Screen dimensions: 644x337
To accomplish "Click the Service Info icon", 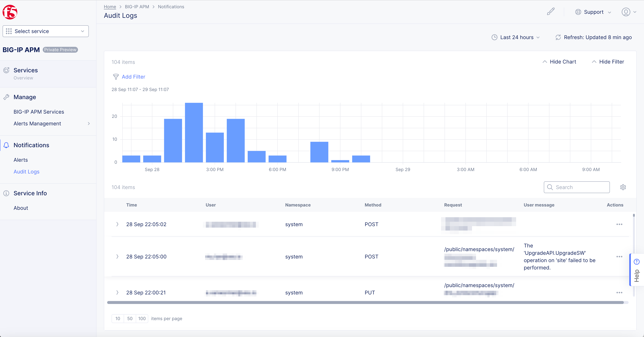I will coord(6,193).
